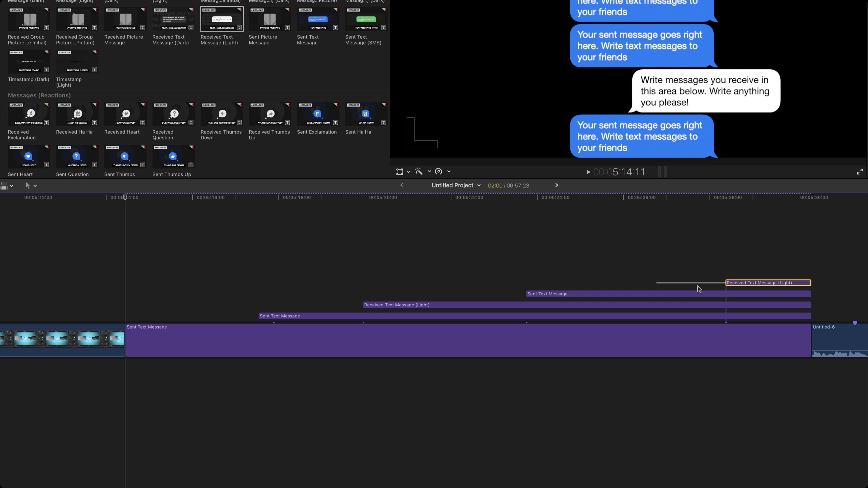Select highlighted Received Text Message (Light) timeline clip
Image resolution: width=868 pixels, height=488 pixels.
click(768, 283)
